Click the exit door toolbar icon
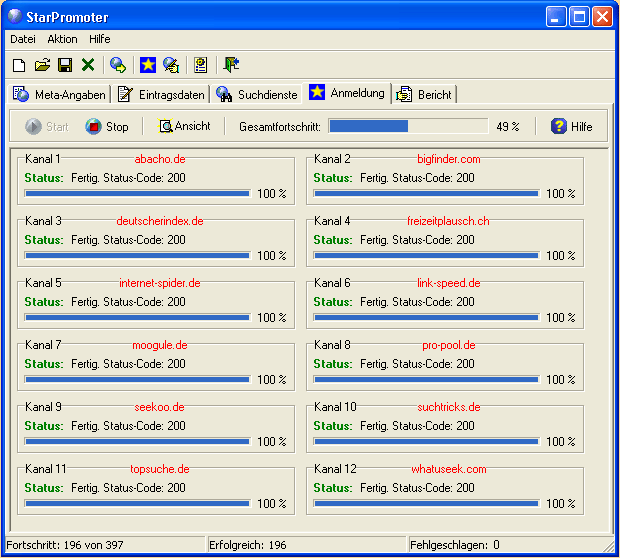 (x=231, y=65)
